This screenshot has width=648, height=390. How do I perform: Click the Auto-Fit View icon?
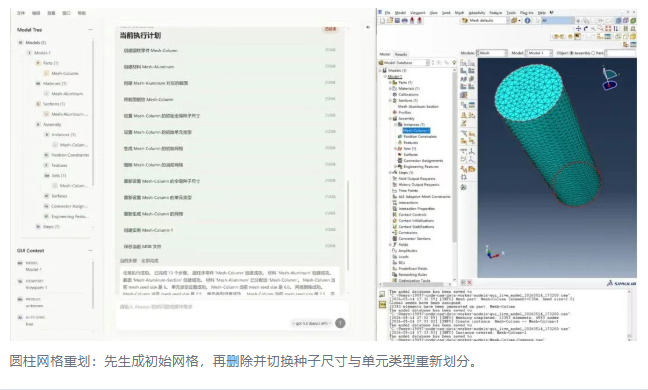pos(608,29)
